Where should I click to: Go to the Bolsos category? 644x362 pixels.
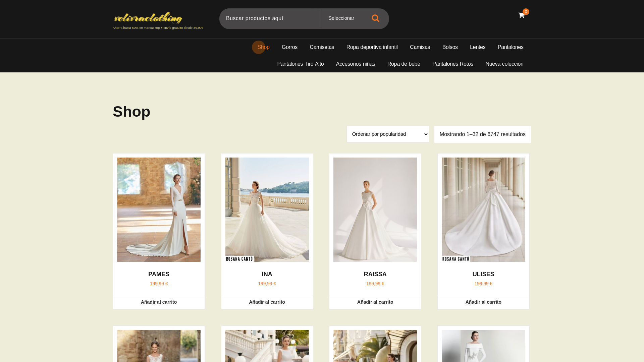point(450,47)
